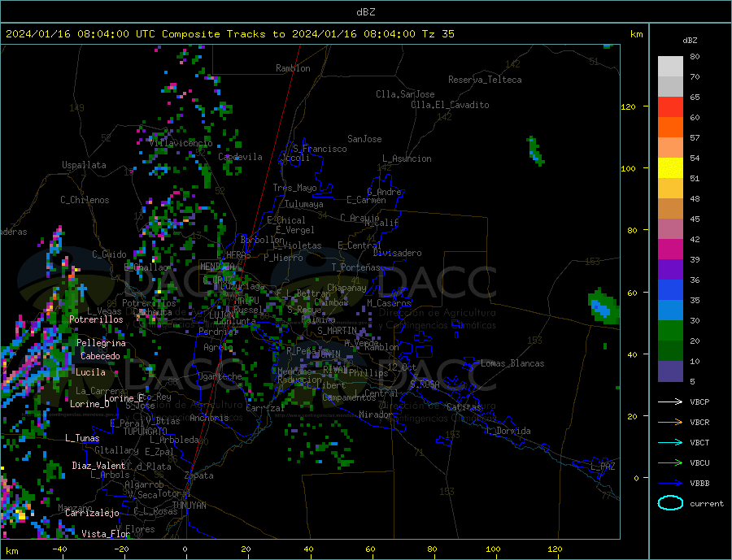This screenshot has height=560, width=732.
Task: Click the 'Carrizalejo' place label
Action: click(92, 514)
